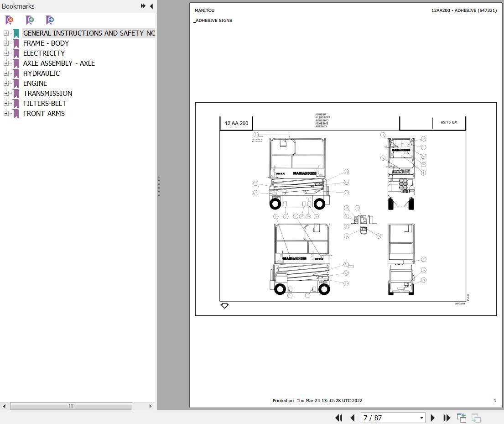Click the bookmark icon beside HYDRAULIC
This screenshot has width=504, height=424.
tap(16, 73)
